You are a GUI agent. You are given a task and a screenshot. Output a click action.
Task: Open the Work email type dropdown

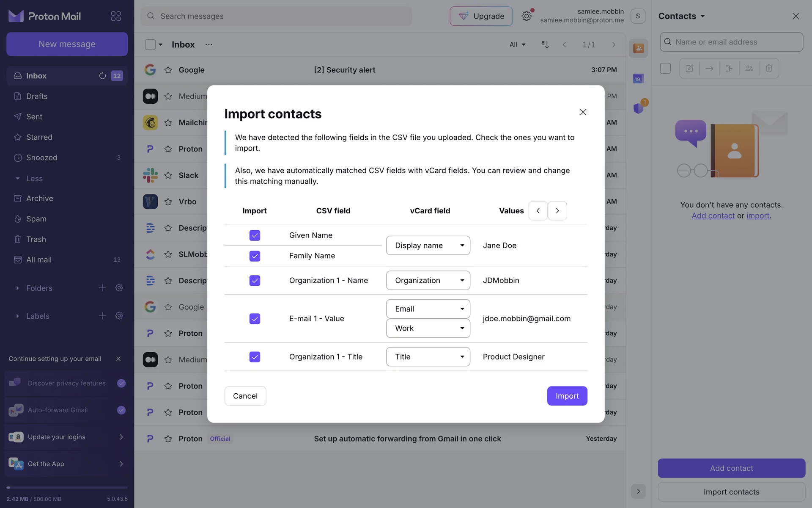pos(428,329)
